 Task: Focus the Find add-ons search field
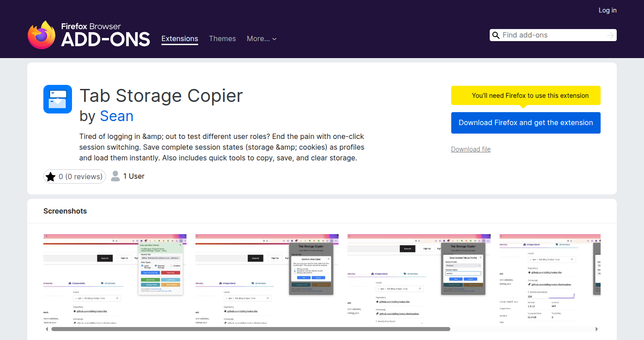pos(553,35)
